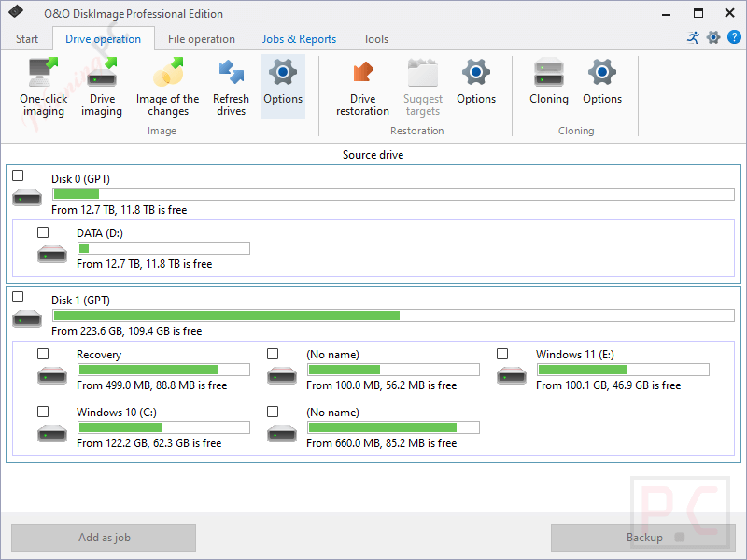Select the Drive operation tab
Viewport: 747px width, 560px height.
(103, 39)
